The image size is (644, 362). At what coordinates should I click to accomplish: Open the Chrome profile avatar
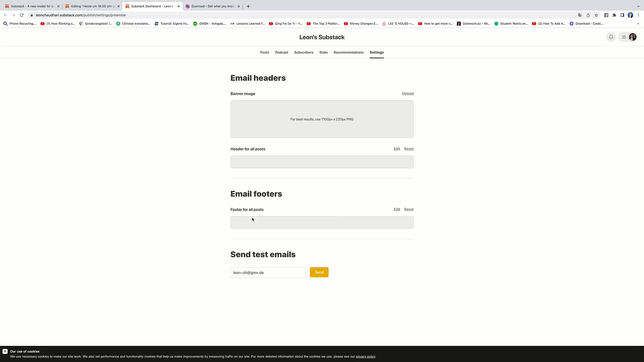tap(630, 15)
